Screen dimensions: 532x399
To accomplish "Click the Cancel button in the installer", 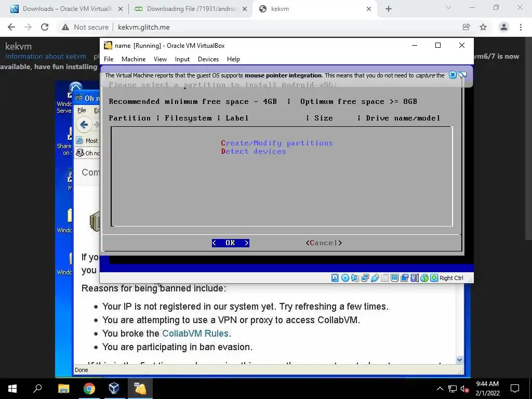I will 324,243.
